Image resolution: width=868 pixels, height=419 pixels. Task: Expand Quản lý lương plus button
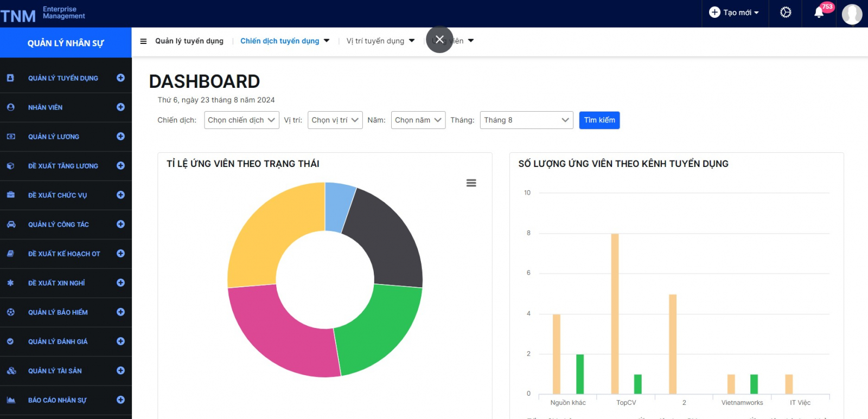tap(120, 137)
